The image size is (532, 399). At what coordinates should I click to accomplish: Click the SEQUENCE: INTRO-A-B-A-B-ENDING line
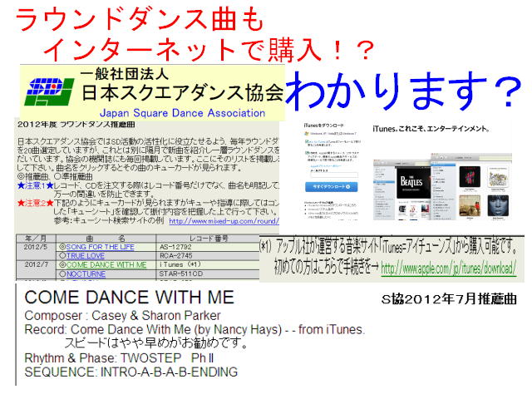pos(131,372)
